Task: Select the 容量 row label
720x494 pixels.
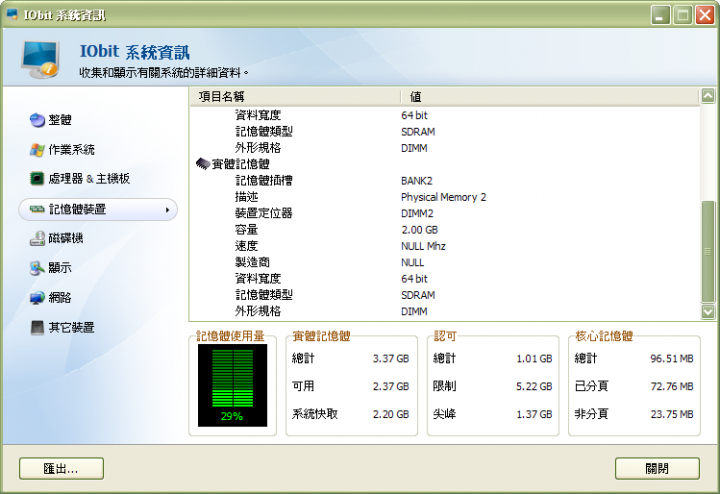Action: [x=247, y=230]
